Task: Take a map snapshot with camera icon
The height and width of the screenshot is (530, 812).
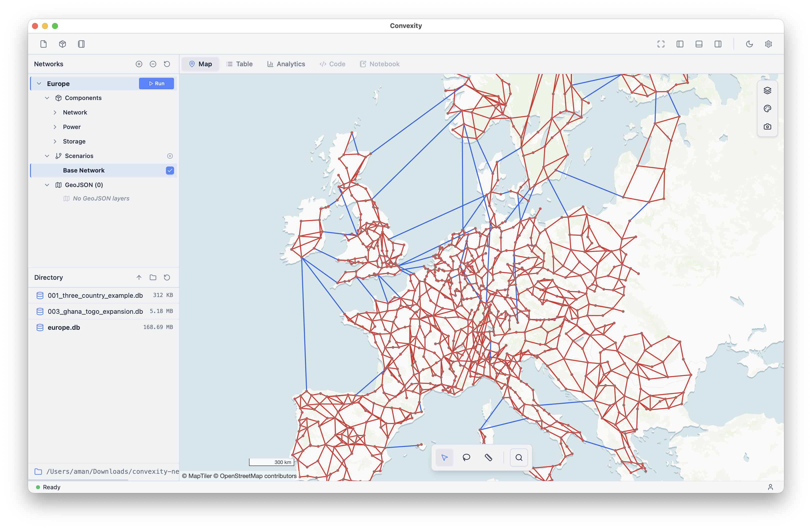Action: 767,126
